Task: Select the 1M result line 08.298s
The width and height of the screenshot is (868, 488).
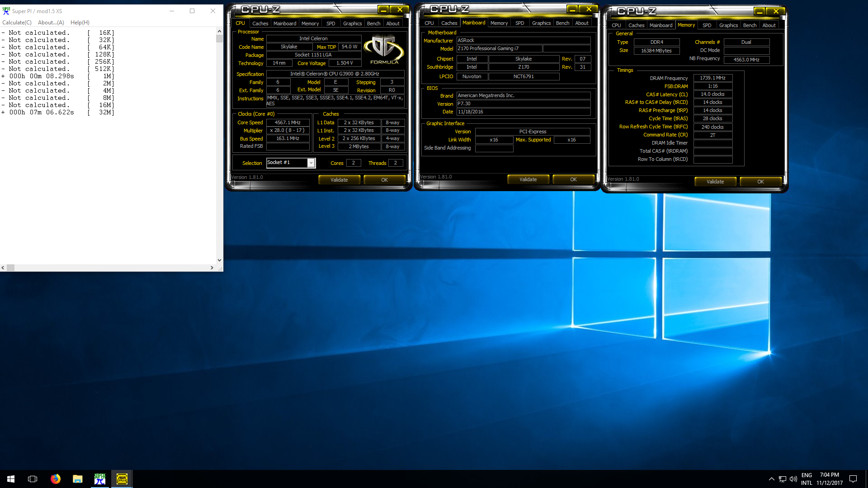Action: pyautogui.click(x=58, y=76)
